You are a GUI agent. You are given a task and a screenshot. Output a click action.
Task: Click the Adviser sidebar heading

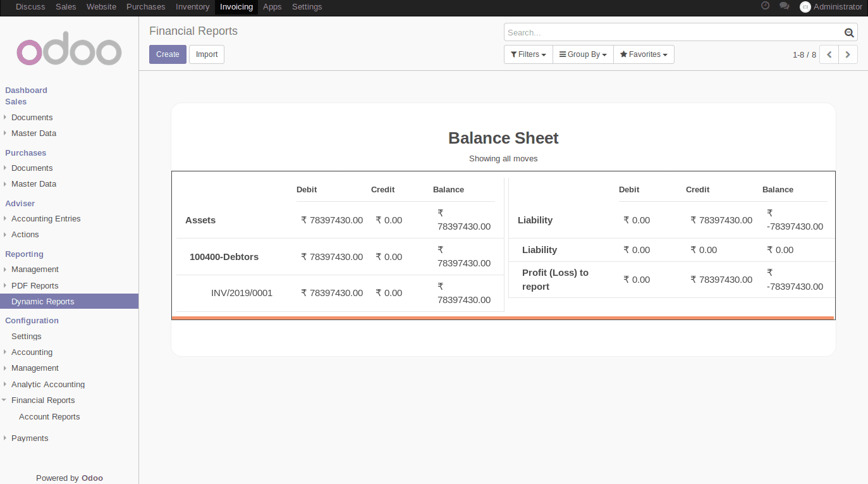[20, 204]
